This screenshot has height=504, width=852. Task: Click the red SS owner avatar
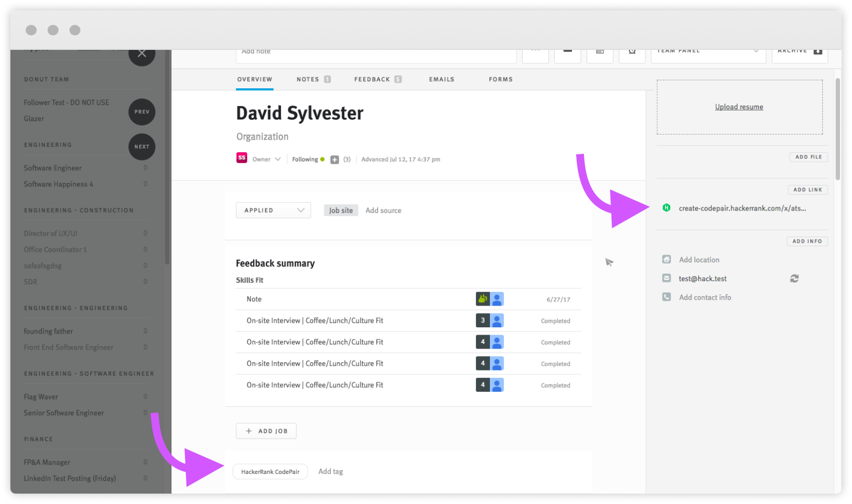pos(242,158)
